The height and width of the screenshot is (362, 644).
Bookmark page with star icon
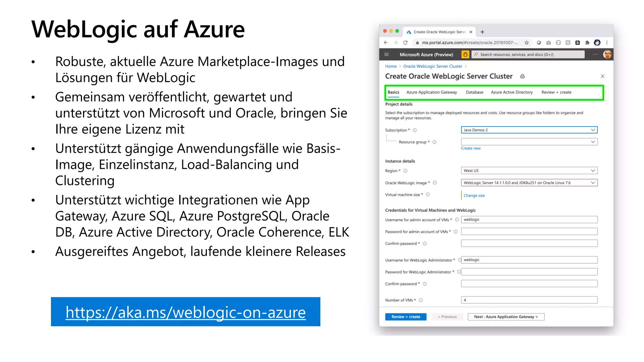(x=527, y=42)
